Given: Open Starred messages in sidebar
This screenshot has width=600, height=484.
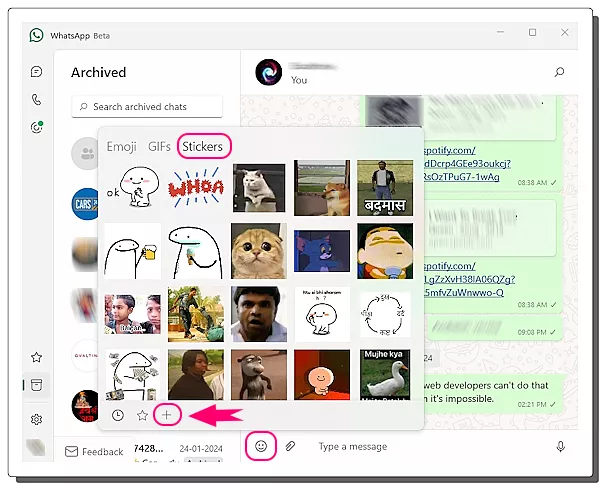Looking at the screenshot, I should 36,357.
